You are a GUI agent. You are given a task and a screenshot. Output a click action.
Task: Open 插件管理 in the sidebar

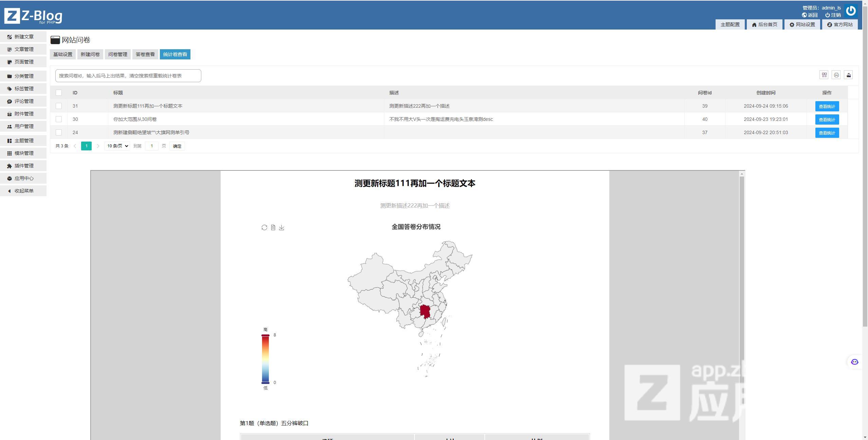pos(23,166)
